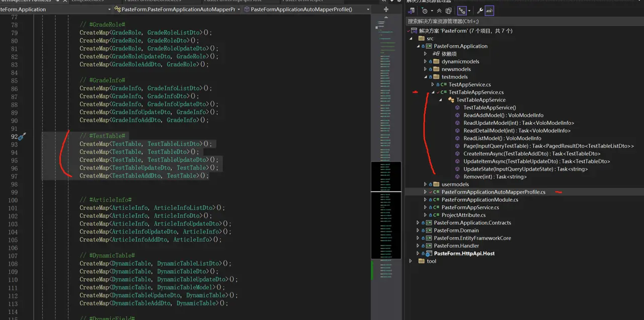Select the ReadDetailModel(int) method node
The image size is (644, 320).
pos(517,131)
